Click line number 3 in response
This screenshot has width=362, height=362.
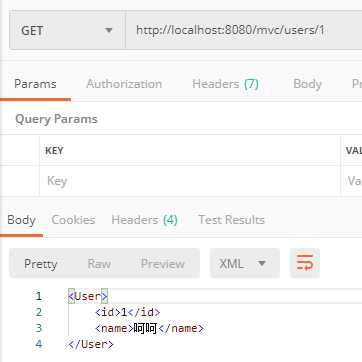tap(39, 328)
